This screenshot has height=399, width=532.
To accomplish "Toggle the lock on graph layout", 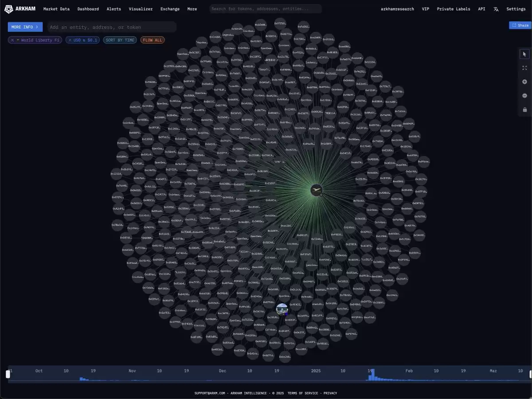I will point(524,110).
